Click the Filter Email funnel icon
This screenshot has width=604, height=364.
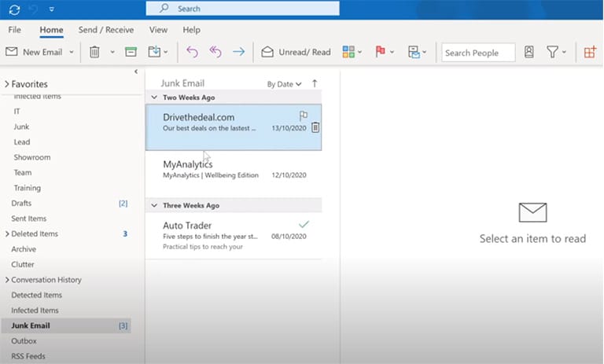click(x=552, y=52)
